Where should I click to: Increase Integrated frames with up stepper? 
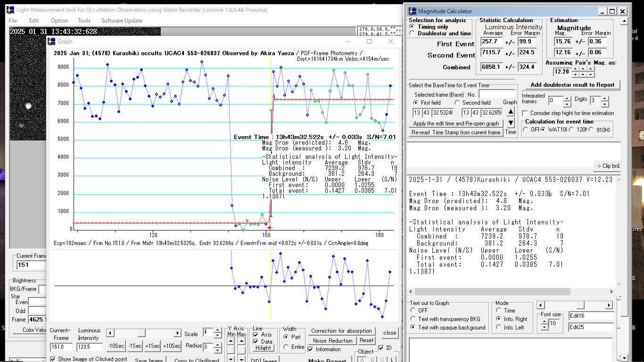[567, 98]
